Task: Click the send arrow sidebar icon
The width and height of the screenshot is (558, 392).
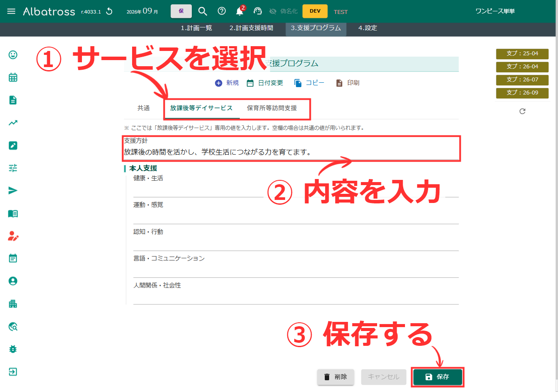Action: (13, 191)
